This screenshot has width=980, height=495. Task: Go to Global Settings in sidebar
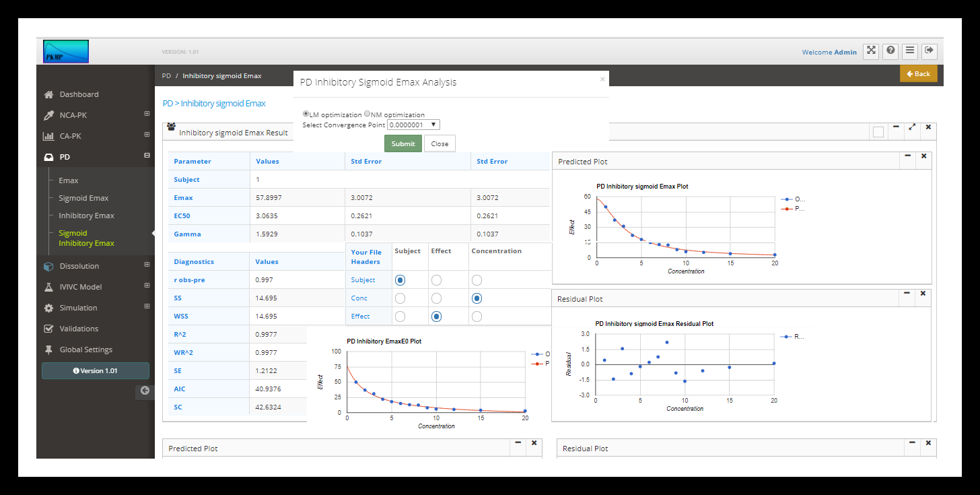[x=85, y=350]
